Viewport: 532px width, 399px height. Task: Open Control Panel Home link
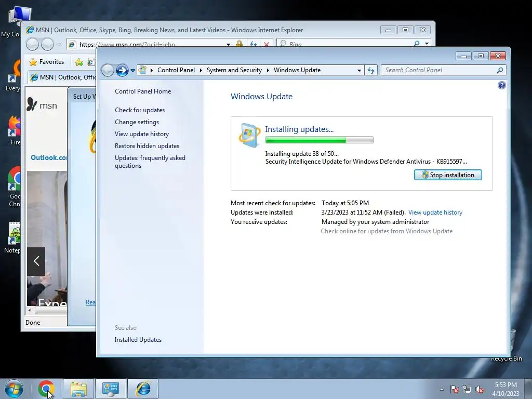[143, 91]
